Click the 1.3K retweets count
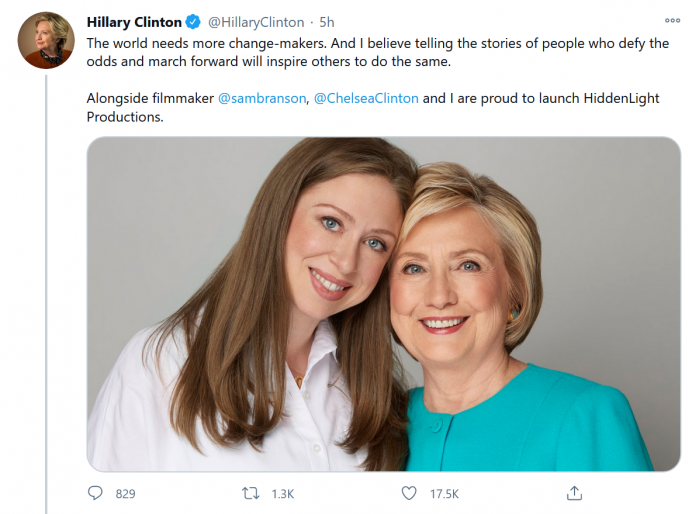The height and width of the screenshot is (514, 700). [283, 494]
